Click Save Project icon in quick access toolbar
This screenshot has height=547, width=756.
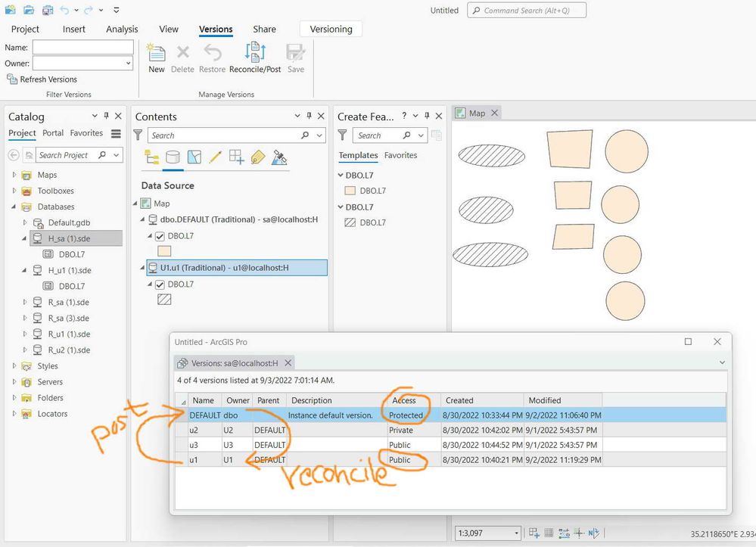47,10
